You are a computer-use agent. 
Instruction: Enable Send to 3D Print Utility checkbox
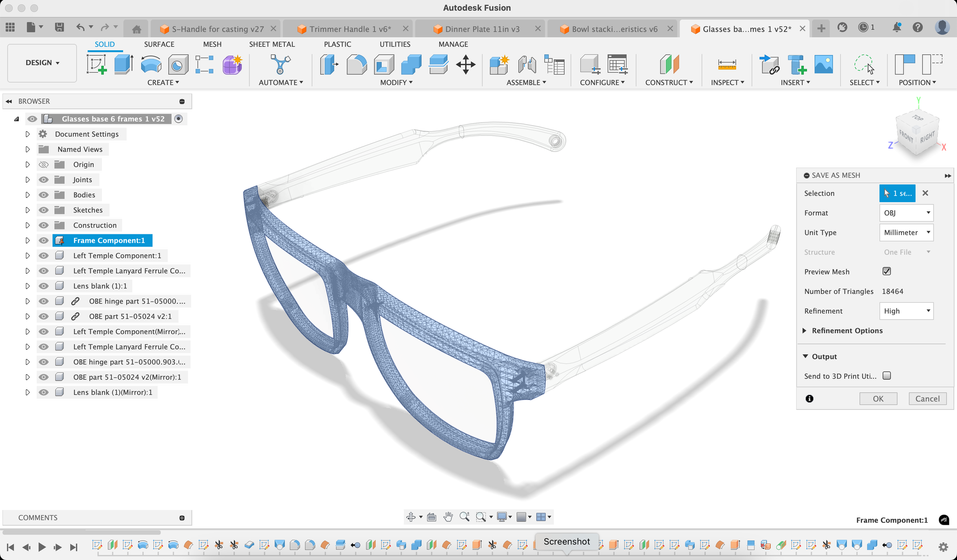click(887, 376)
